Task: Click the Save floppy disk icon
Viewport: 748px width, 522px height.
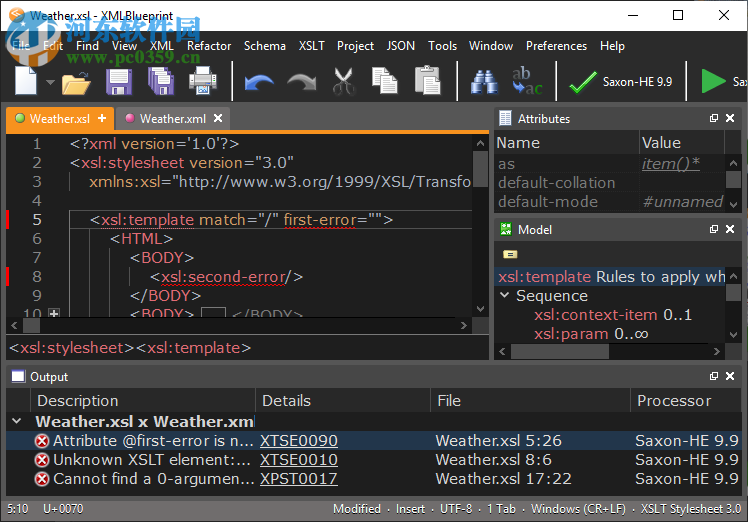Action: coord(119,83)
